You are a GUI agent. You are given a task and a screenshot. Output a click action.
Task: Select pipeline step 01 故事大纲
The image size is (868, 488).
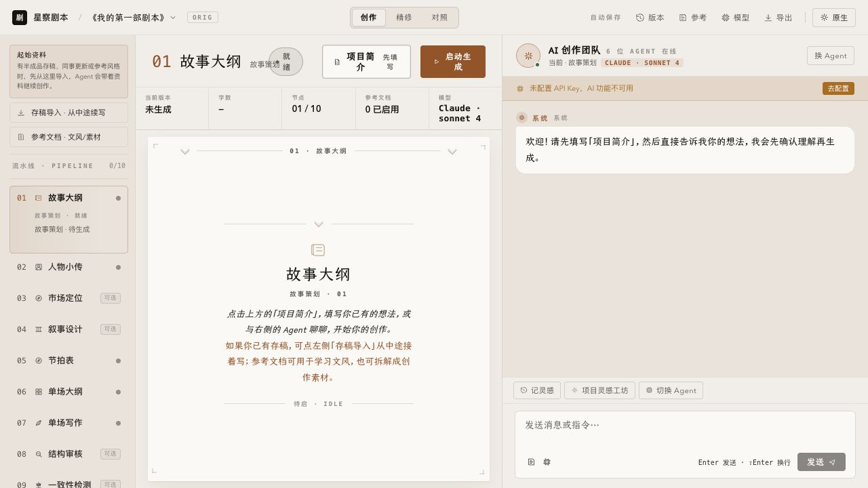pos(68,220)
